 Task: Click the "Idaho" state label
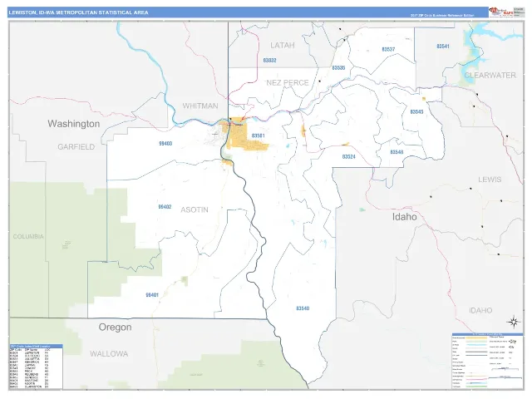click(x=405, y=217)
